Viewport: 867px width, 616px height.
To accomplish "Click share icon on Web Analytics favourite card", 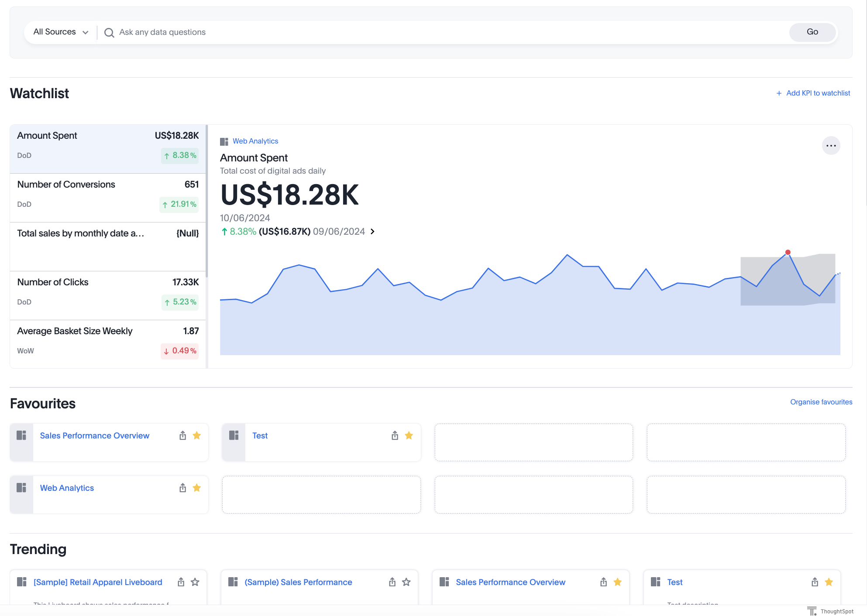I will [x=182, y=488].
